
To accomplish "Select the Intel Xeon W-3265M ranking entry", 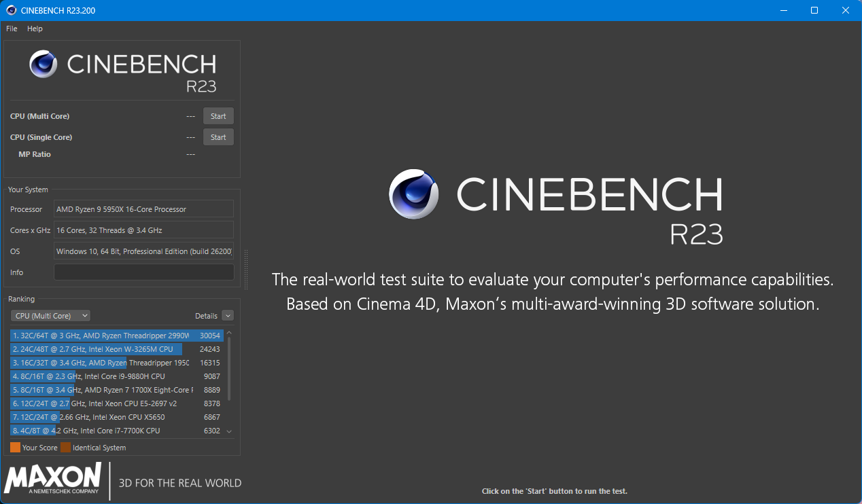I will click(x=116, y=349).
